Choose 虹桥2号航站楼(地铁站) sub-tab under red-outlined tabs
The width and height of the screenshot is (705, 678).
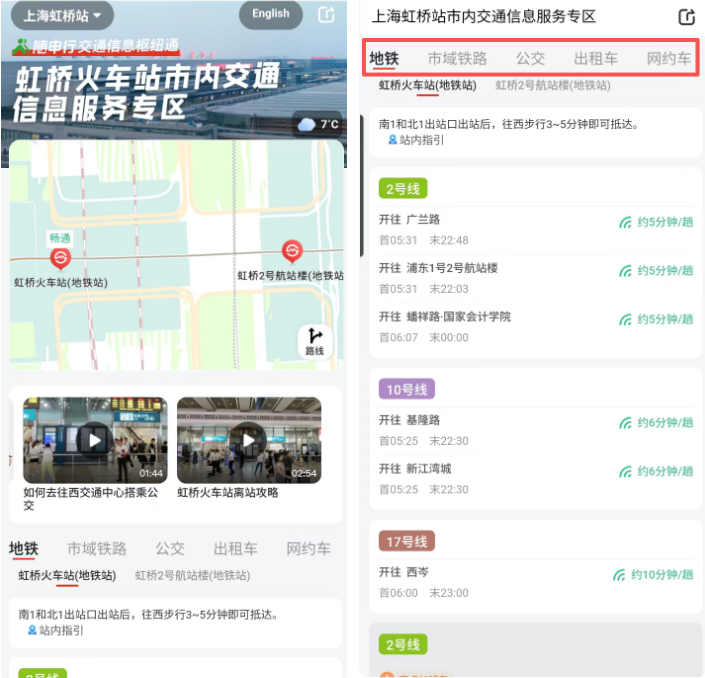tap(552, 86)
